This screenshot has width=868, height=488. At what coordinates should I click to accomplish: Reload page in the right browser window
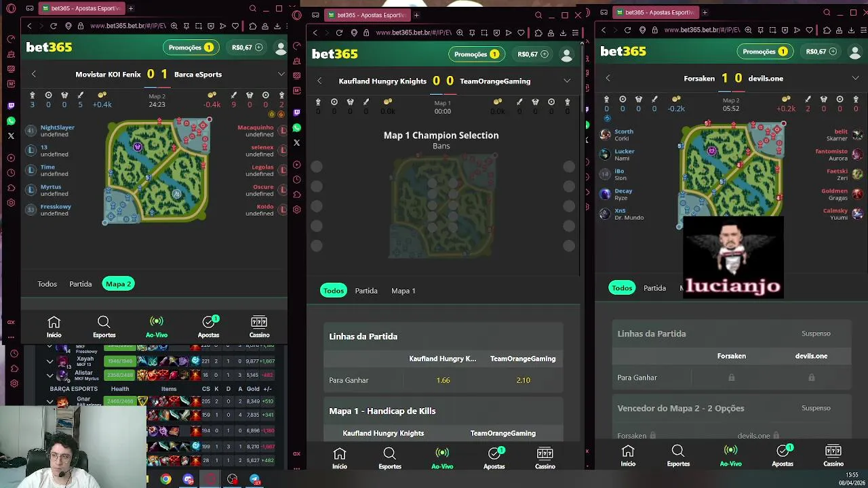tap(627, 30)
